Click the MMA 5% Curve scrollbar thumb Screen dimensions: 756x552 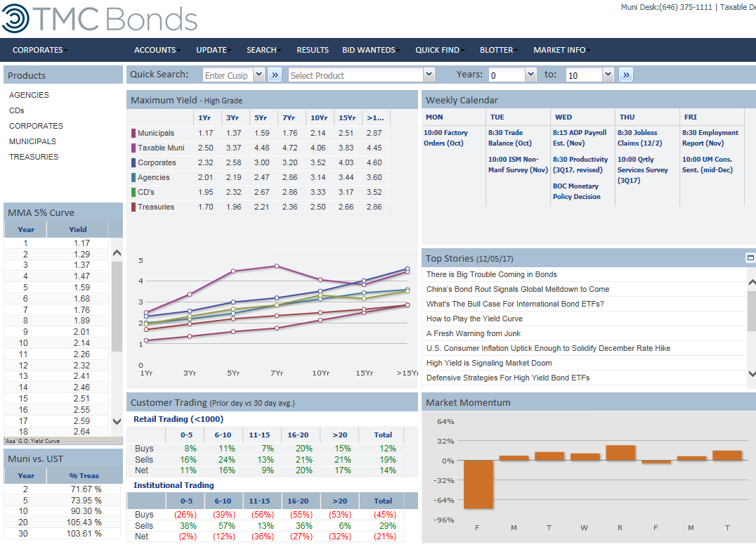click(117, 307)
